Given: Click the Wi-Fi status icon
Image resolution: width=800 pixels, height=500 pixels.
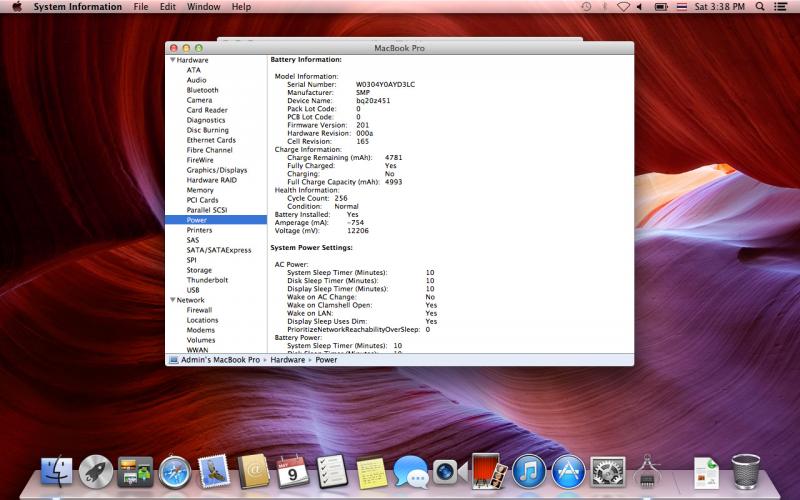Looking at the screenshot, I should [623, 7].
